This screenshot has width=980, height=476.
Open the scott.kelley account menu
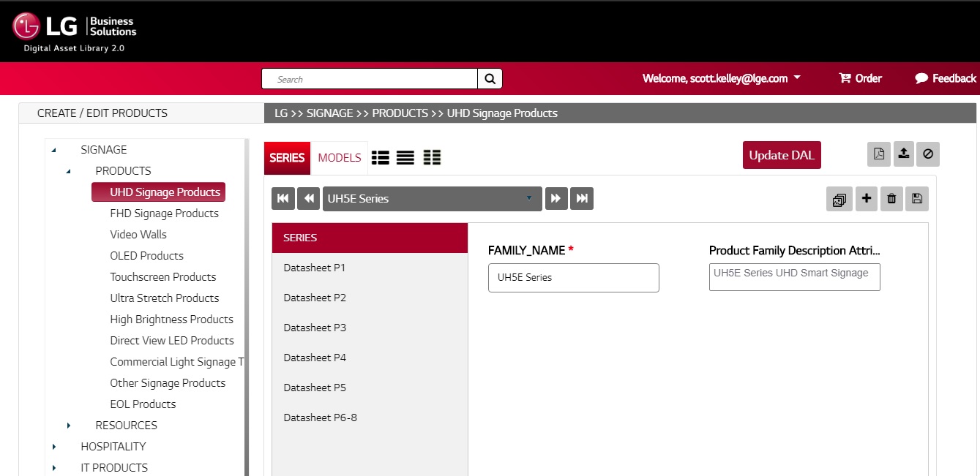tap(721, 78)
